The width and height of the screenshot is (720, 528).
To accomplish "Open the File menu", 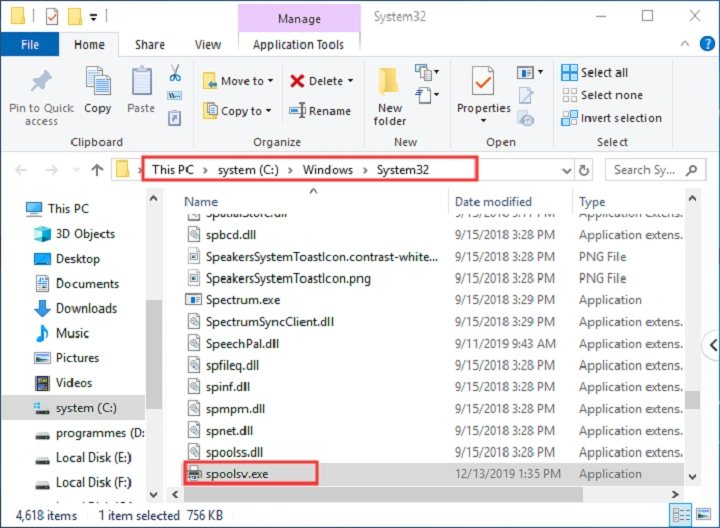I will 30,45.
